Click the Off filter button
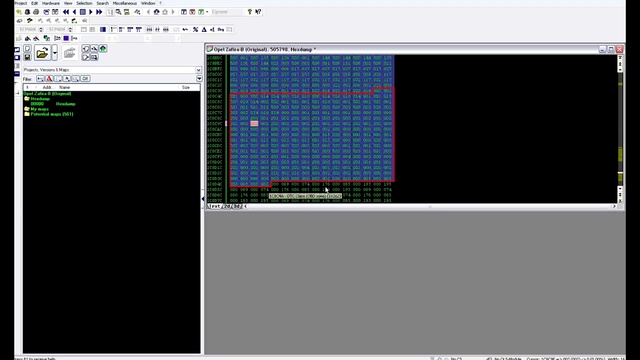This screenshot has height=360, width=640. pyautogui.click(x=85, y=78)
